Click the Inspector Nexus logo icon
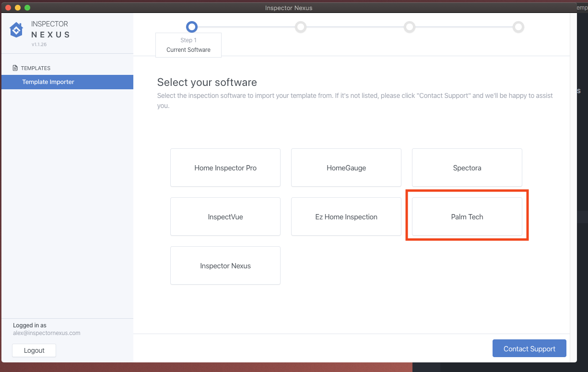The height and width of the screenshot is (372, 588). point(16,30)
